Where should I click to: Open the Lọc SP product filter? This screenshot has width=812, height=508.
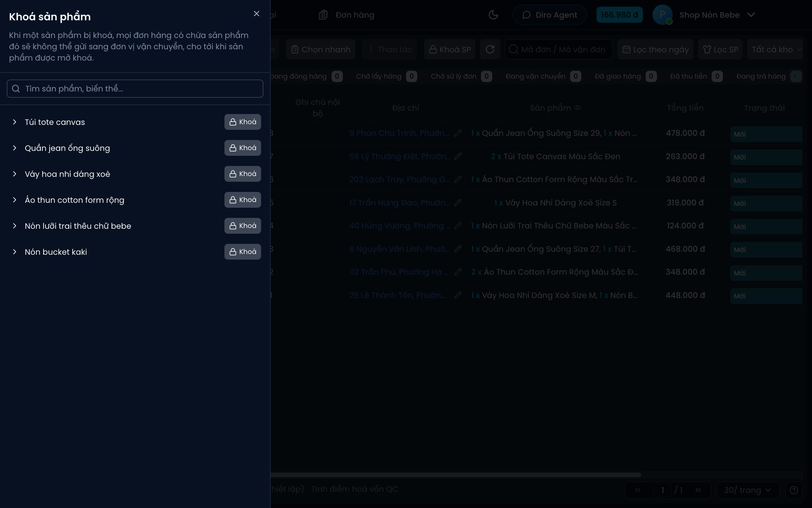tap(720, 49)
